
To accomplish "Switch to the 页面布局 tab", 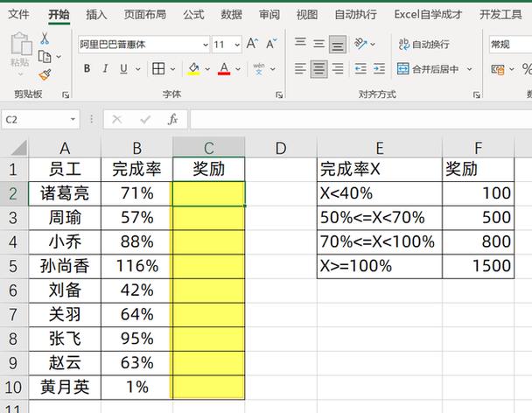I will (145, 15).
